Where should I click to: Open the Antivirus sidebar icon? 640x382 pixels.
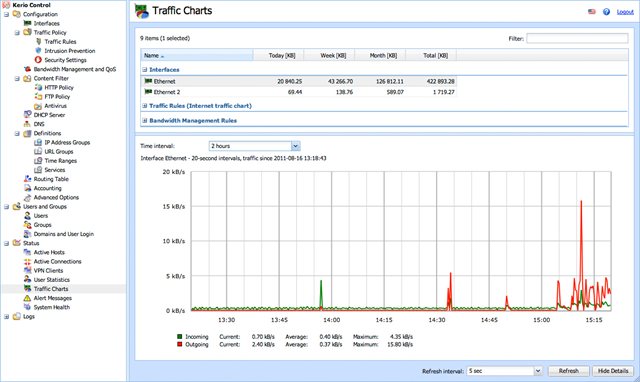(x=38, y=106)
